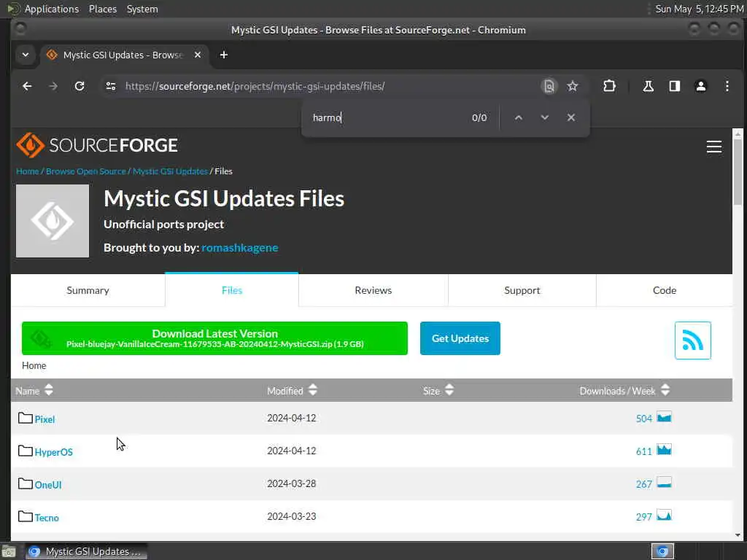747x560 pixels.
Task: Subscribe via the RSS feed icon
Action: point(693,341)
